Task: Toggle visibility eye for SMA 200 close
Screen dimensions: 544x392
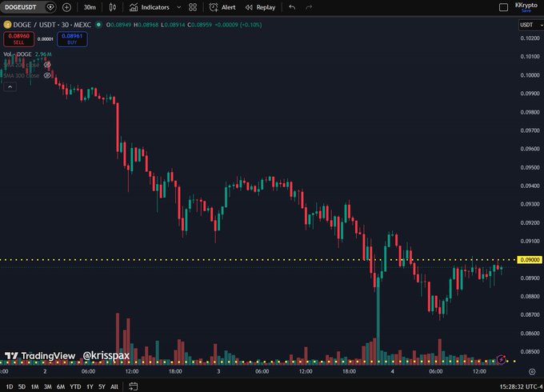Action: (x=47, y=65)
